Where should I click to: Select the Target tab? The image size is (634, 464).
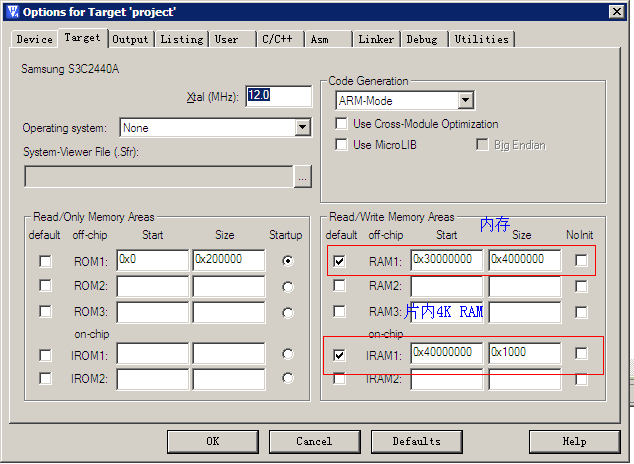82,38
